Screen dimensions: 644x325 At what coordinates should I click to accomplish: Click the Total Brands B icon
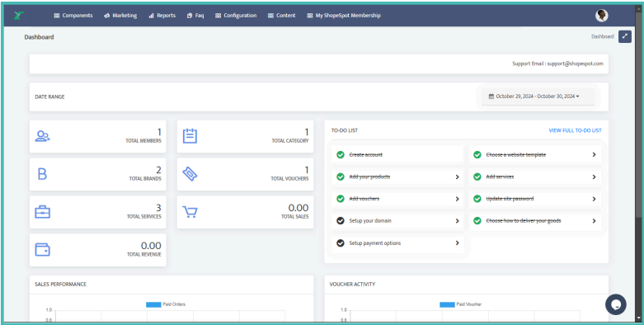[42, 174]
